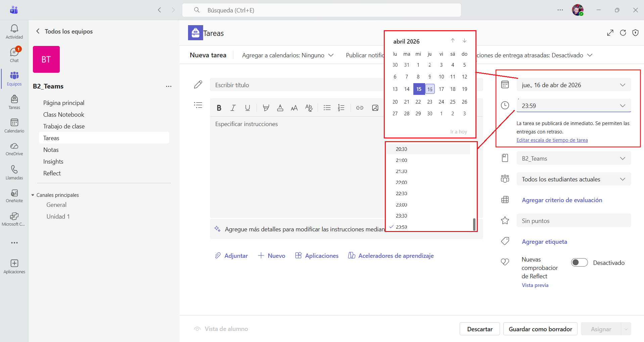Screen dimensions: 644x342
Task: Select 20:30 in time list
Action: (x=428, y=149)
